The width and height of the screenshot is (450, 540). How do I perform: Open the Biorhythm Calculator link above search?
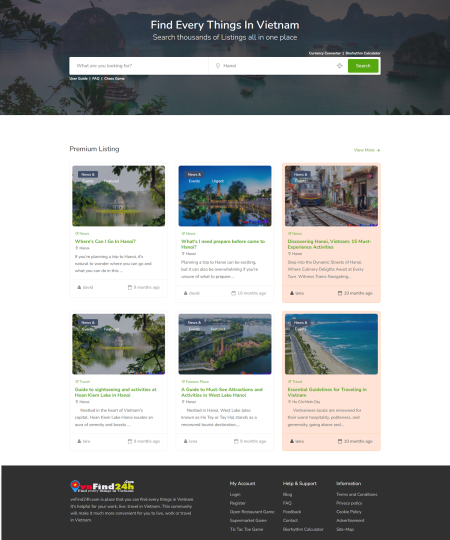tap(363, 53)
